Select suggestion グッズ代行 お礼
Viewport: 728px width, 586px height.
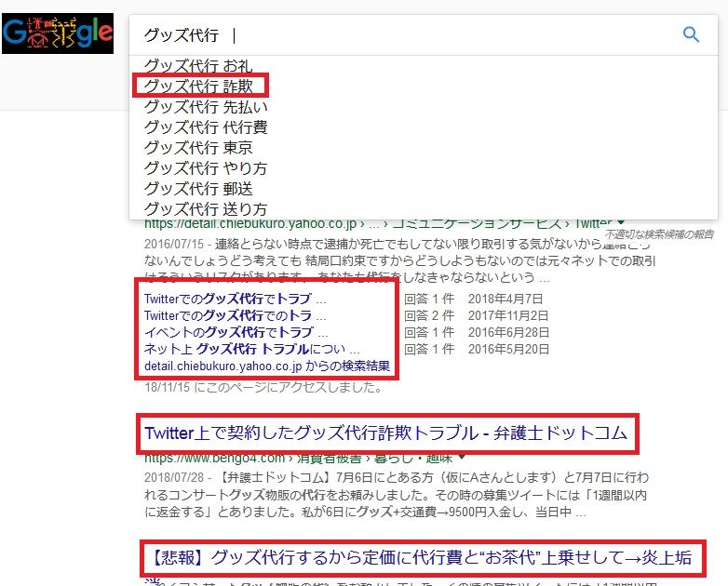tap(198, 66)
